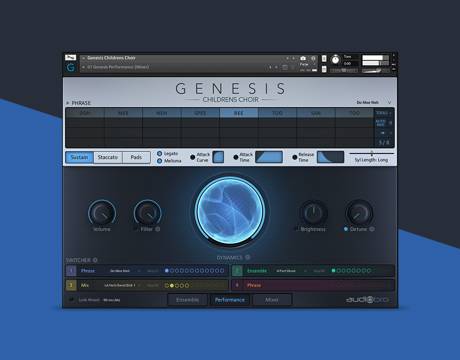
Task: Switch to the Performance tab
Action: pos(230,300)
